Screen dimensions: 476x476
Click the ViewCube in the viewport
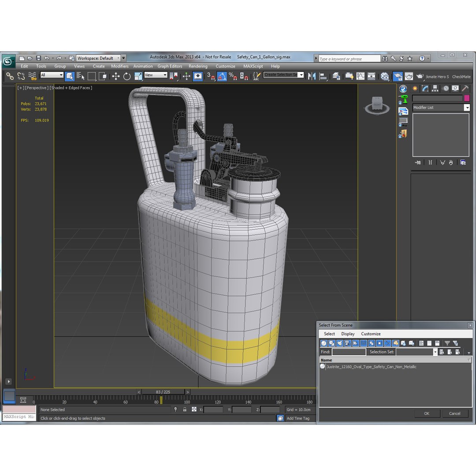point(377,105)
